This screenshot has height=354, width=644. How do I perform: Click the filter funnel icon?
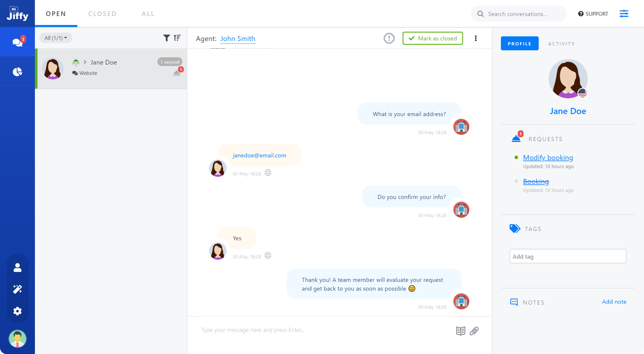coord(167,38)
